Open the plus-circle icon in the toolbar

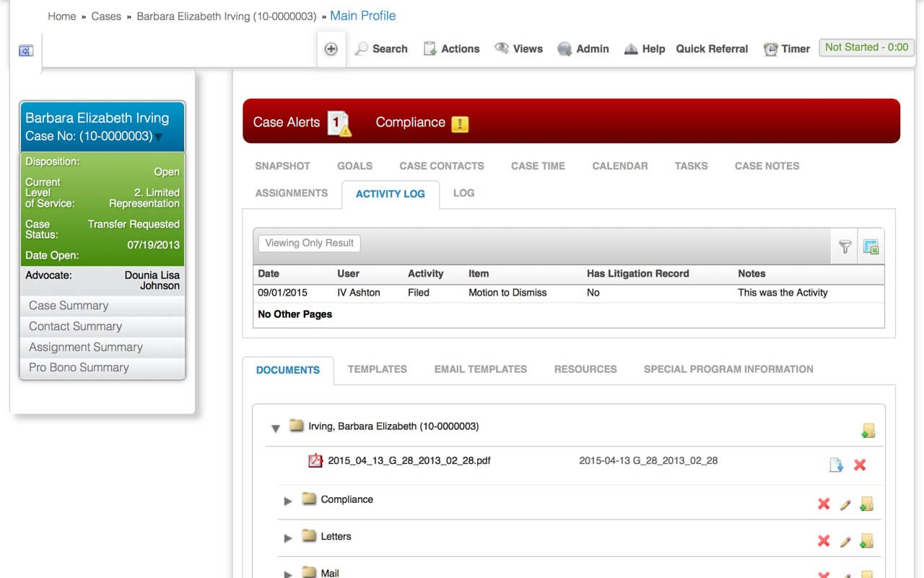331,48
